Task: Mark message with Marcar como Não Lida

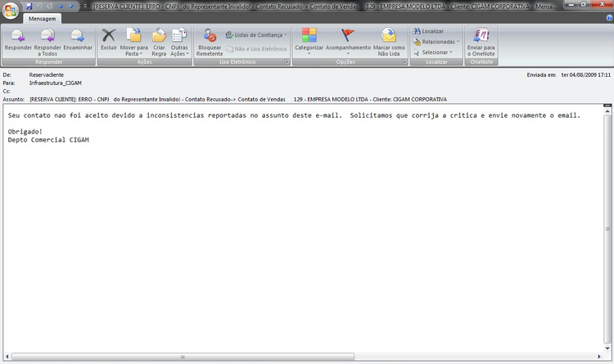Action: pyautogui.click(x=389, y=43)
